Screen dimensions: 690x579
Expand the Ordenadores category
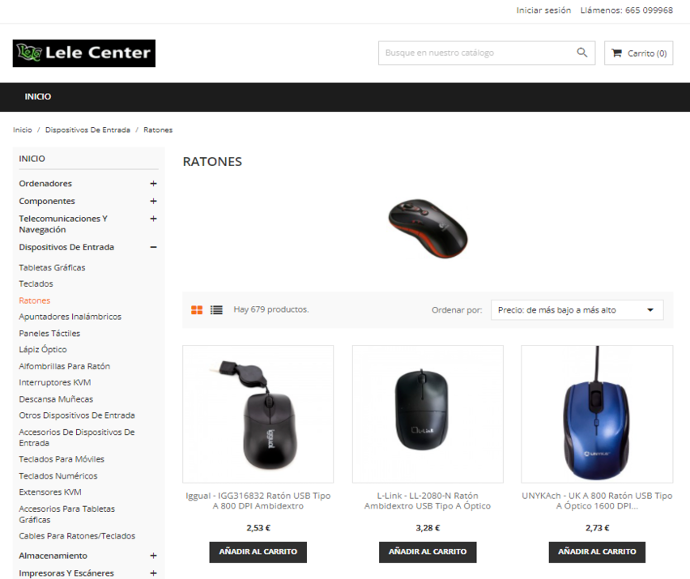pyautogui.click(x=153, y=183)
